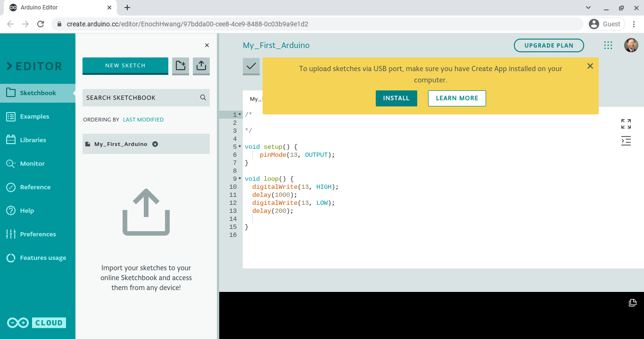
Task: Close the sketchbook side panel
Action: (206, 45)
